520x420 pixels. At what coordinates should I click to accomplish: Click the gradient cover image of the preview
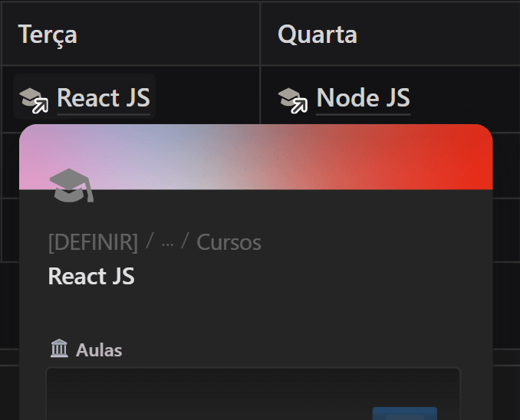[x=307, y=153]
